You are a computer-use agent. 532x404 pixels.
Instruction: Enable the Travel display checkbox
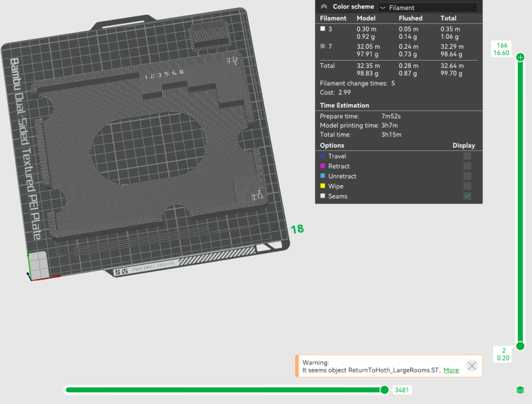pos(467,156)
